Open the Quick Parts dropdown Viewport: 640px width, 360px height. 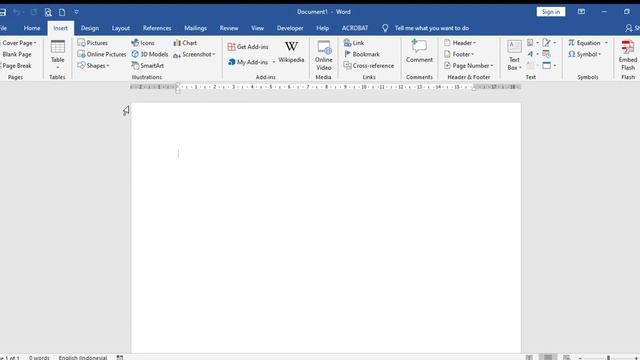532,43
